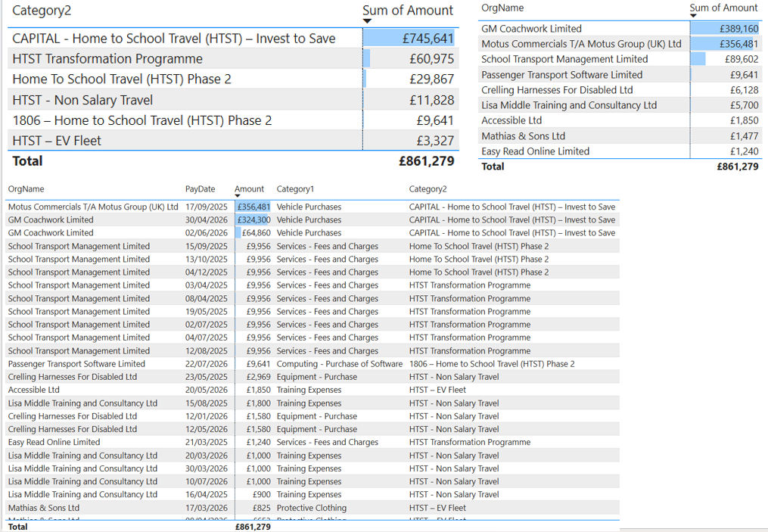The height and width of the screenshot is (532, 768).
Task: Click sort arrow under OrgName table Sum of Amount
Action: point(693,16)
